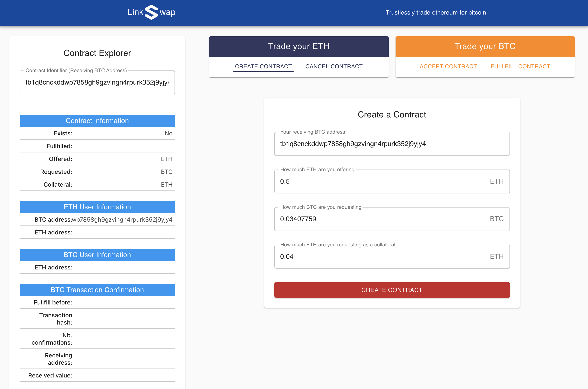Focus the Contract Identifier input field
The image size is (588, 389).
pyautogui.click(x=97, y=82)
